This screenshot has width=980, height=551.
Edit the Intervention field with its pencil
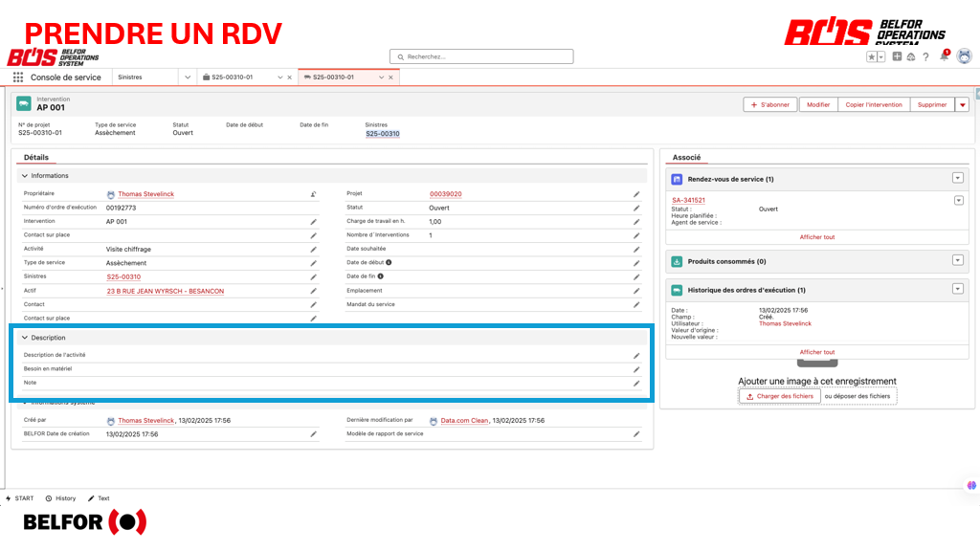[x=313, y=222]
